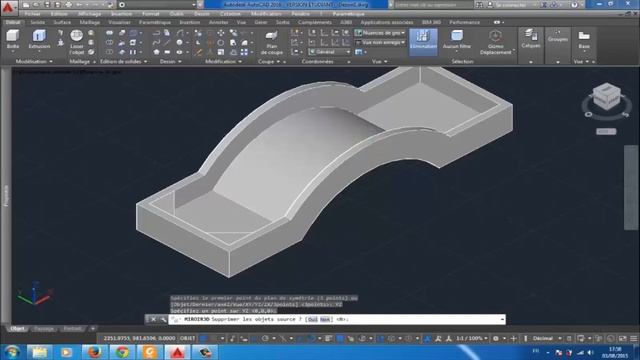Click the Save quick access icon
This screenshot has height=360, width=640.
coord(47,5)
